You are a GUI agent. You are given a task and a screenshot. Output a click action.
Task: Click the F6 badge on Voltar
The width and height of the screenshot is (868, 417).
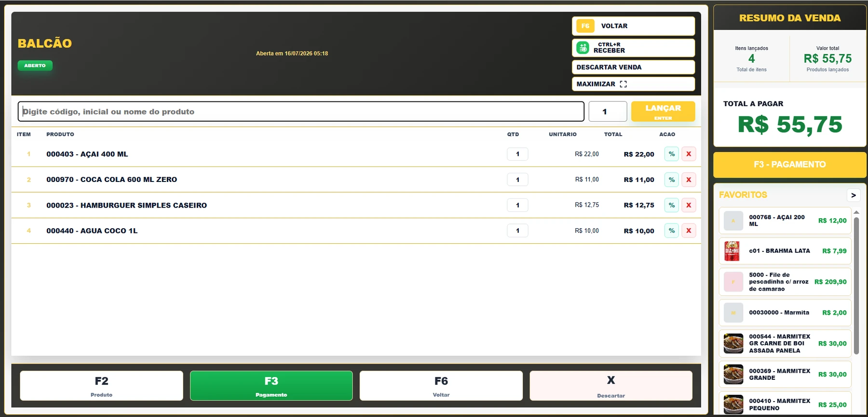tap(585, 26)
